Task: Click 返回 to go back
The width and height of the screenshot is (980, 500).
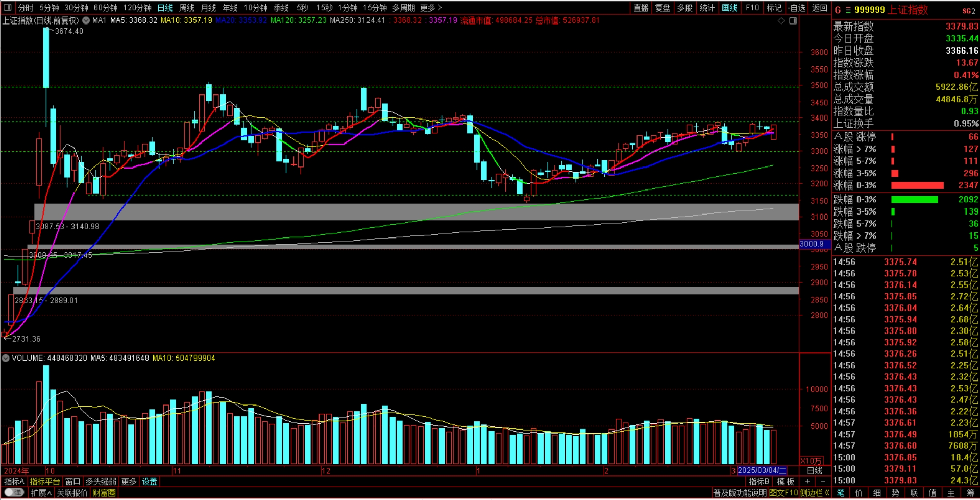Action: coord(820,8)
